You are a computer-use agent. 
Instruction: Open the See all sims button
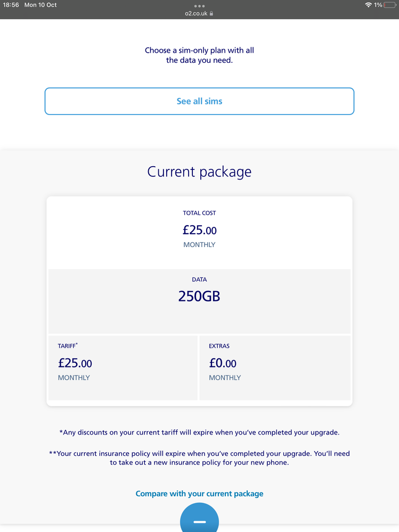[x=199, y=101]
